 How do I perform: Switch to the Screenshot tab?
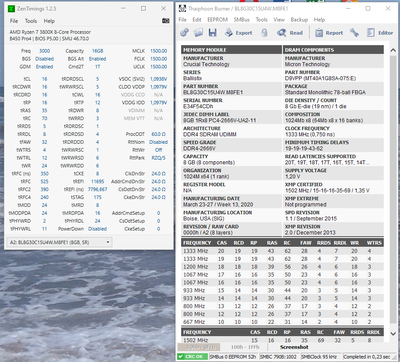294,347
